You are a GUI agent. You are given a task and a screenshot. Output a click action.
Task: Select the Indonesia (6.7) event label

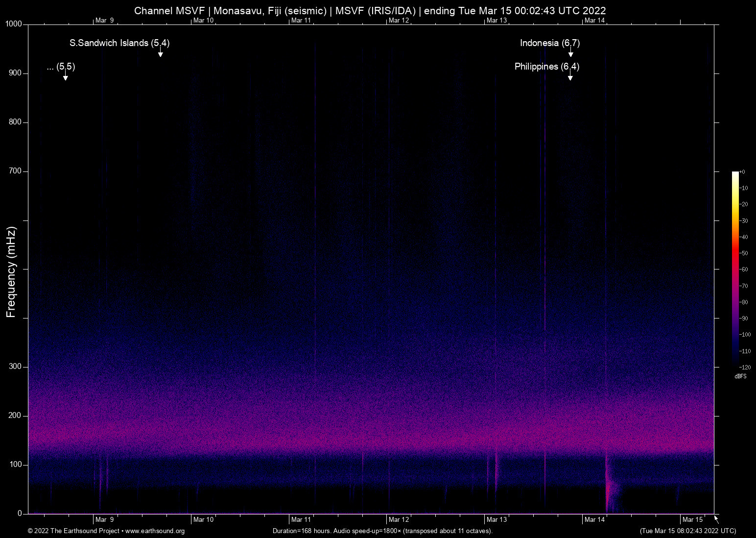tap(549, 43)
